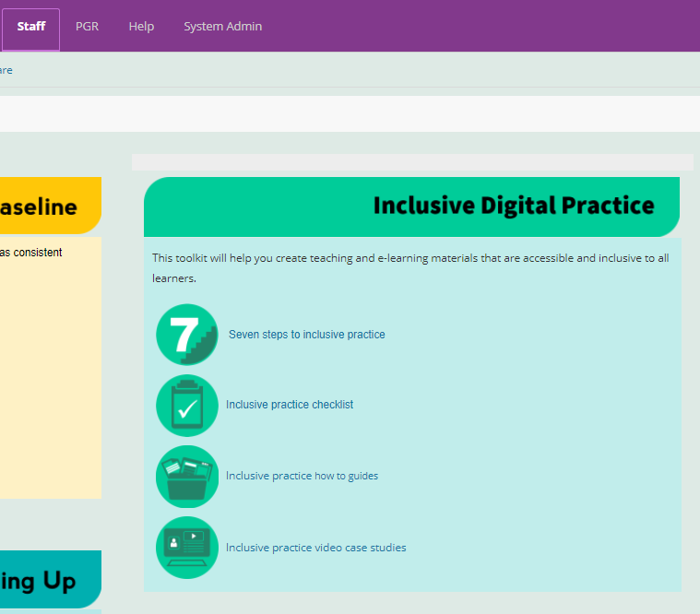Image resolution: width=700 pixels, height=614 pixels.
Task: Click the teal heading banner ending in 'Up'
Action: tap(44, 580)
